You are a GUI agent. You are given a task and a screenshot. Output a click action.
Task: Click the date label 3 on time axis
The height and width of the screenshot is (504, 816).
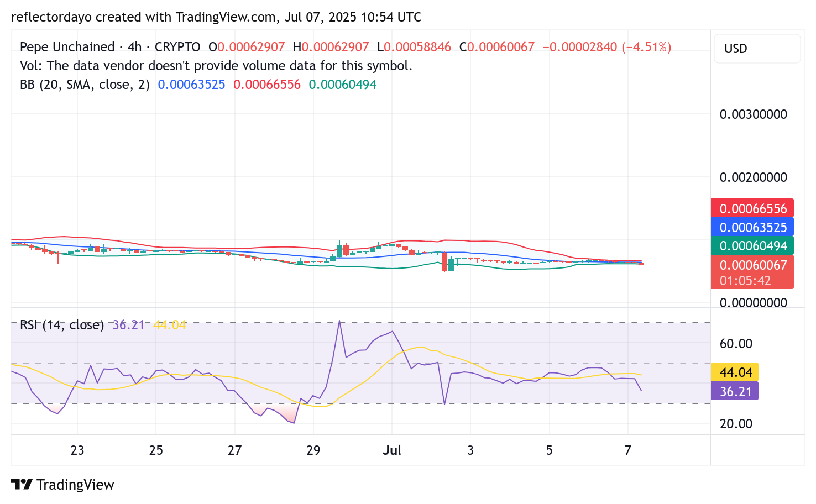pyautogui.click(x=470, y=450)
